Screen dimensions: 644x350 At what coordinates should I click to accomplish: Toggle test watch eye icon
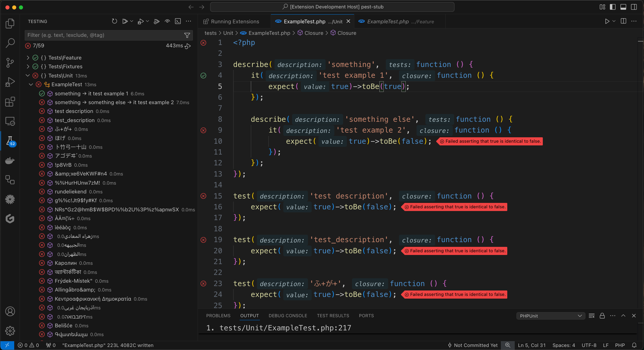coord(167,21)
